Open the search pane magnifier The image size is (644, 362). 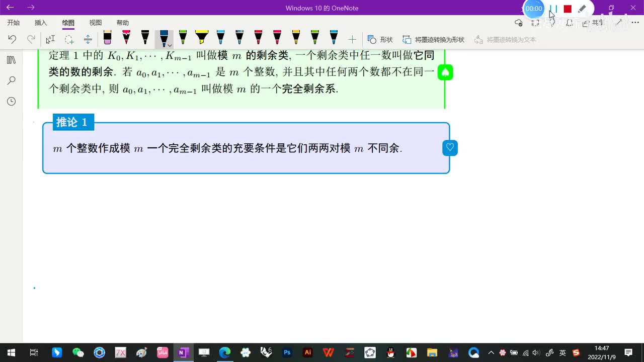[11, 80]
